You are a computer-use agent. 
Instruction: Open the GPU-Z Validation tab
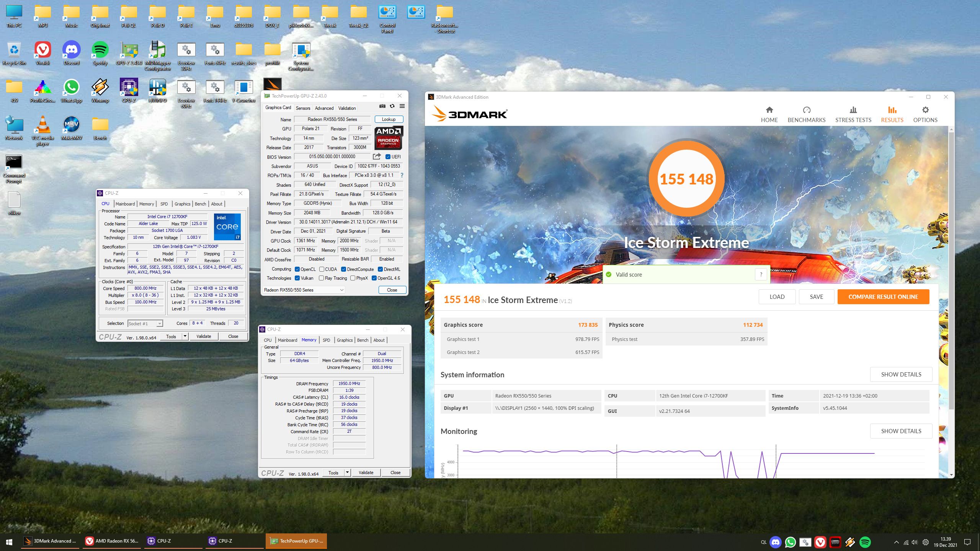(347, 108)
